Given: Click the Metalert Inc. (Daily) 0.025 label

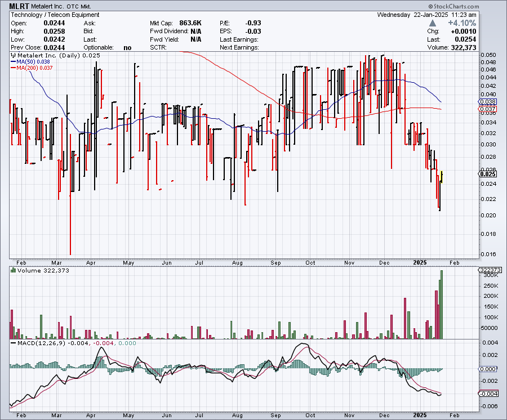Looking at the screenshot, I should click(x=59, y=55).
